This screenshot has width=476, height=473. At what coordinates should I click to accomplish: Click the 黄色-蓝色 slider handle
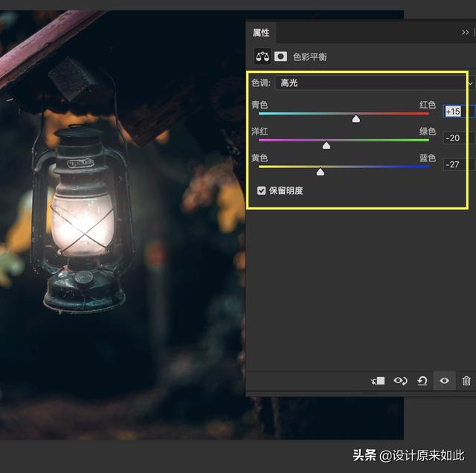coord(321,172)
